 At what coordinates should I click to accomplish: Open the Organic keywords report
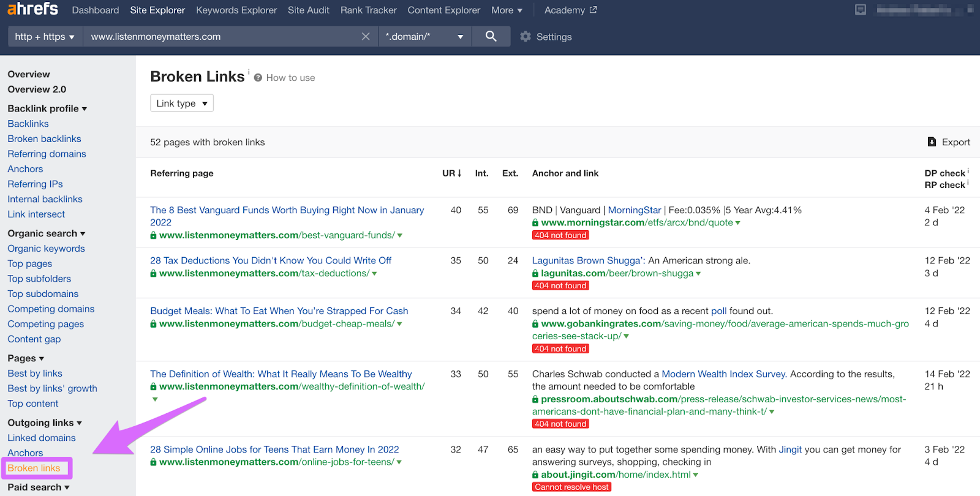coord(46,249)
